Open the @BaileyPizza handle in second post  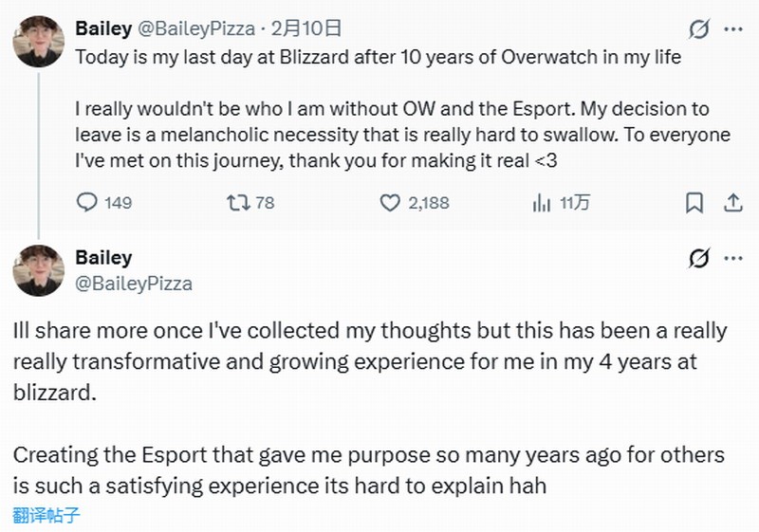pyautogui.click(x=134, y=283)
